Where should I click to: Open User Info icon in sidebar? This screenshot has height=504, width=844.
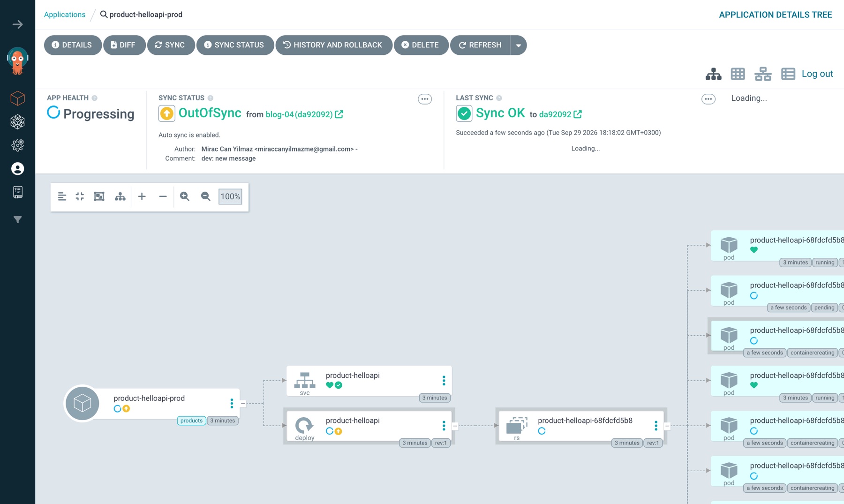[17, 169]
